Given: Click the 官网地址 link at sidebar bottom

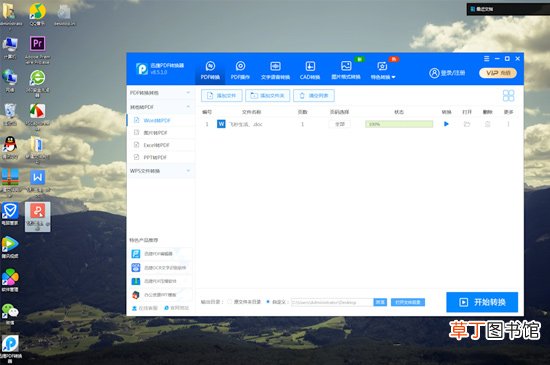Looking at the screenshot, I should pyautogui.click(x=176, y=308).
